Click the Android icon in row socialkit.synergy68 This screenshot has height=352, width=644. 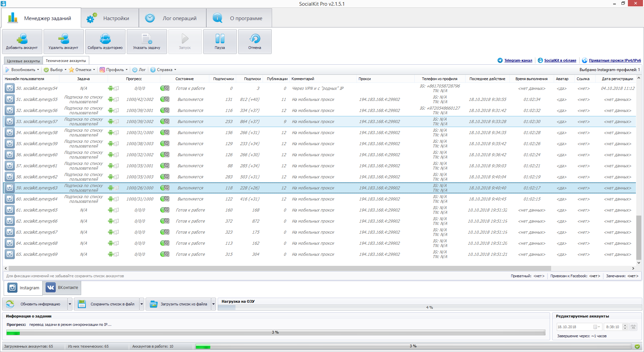pyautogui.click(x=111, y=243)
